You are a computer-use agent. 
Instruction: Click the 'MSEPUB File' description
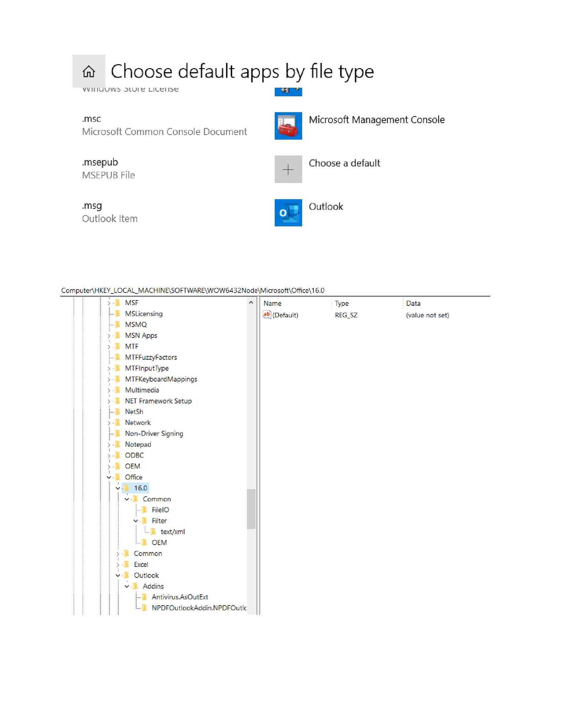point(108,175)
